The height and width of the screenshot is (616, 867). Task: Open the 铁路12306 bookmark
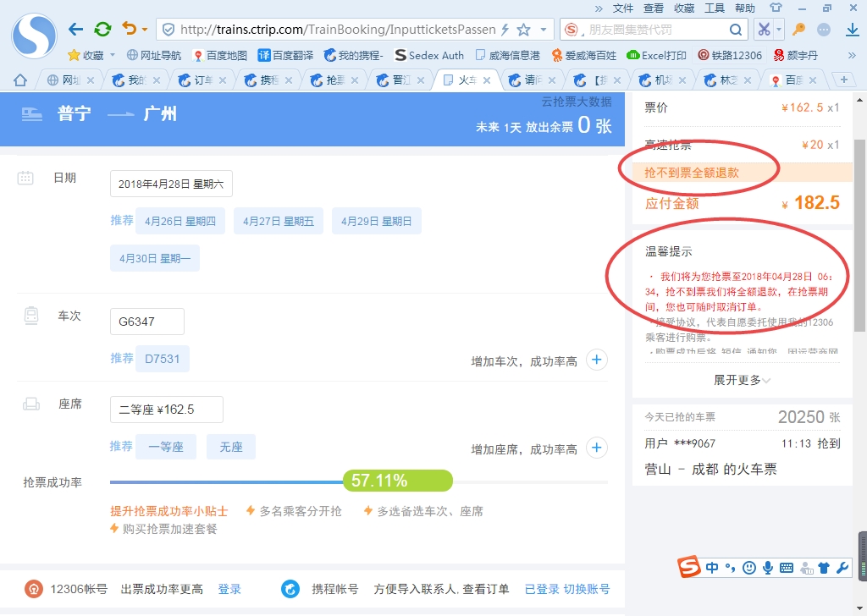click(x=730, y=55)
